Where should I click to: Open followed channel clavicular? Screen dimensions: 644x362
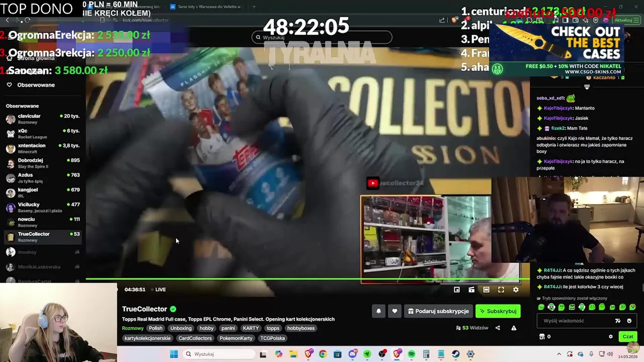(x=43, y=119)
